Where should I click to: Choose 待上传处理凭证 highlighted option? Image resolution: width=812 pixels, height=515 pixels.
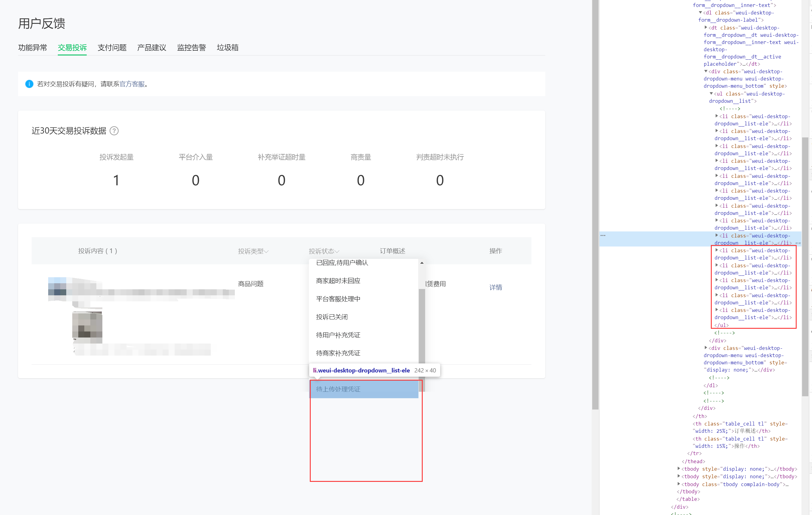point(338,389)
